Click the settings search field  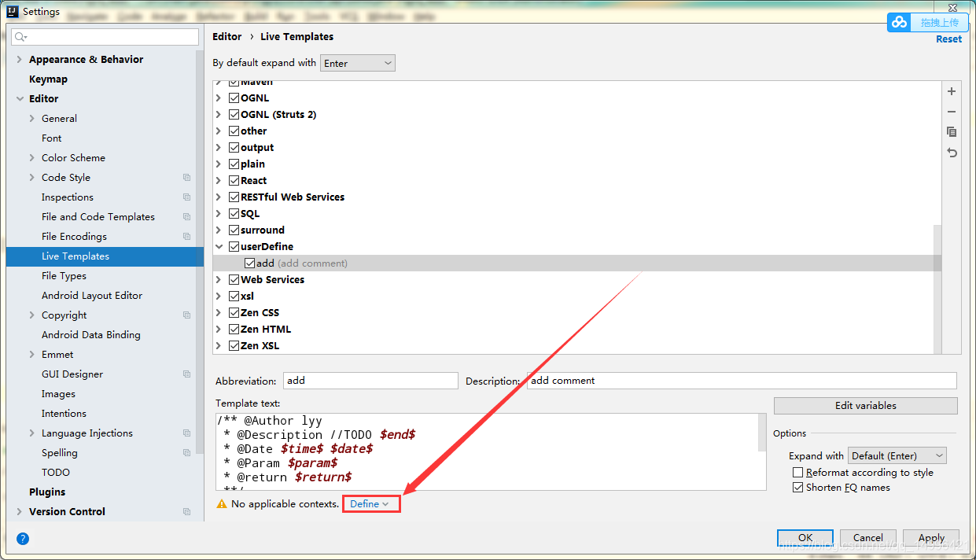pos(105,37)
